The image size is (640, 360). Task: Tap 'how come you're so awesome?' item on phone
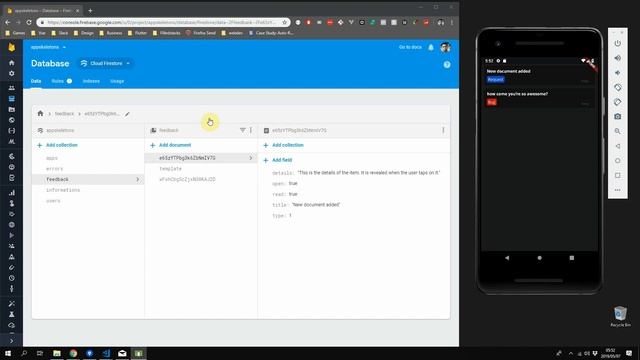[x=539, y=98]
